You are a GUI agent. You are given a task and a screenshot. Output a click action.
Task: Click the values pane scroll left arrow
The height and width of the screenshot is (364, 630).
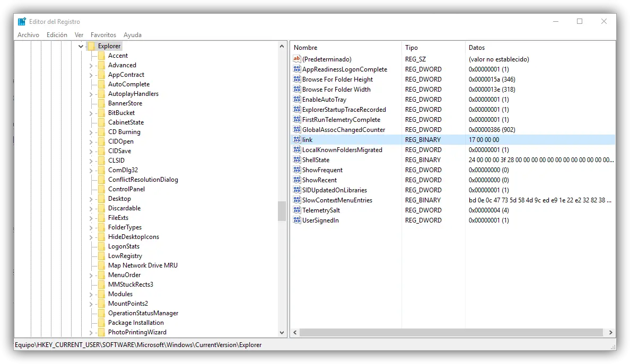pos(295,332)
